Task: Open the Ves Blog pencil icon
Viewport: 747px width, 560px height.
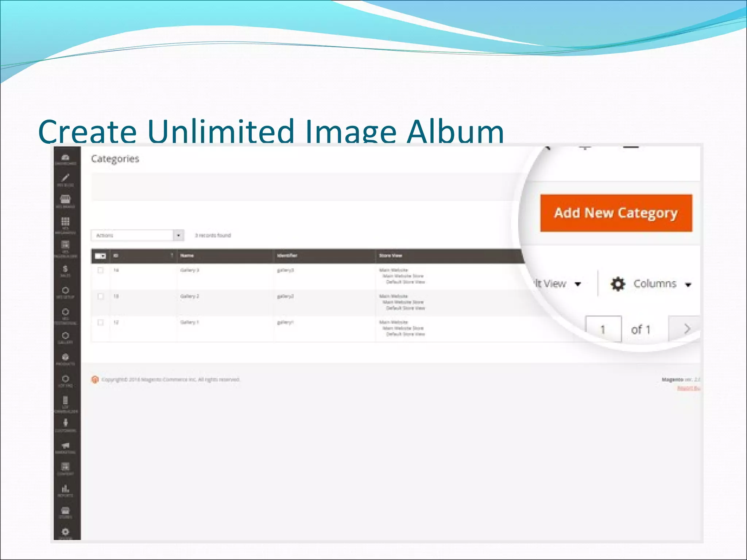Action: tap(66, 180)
